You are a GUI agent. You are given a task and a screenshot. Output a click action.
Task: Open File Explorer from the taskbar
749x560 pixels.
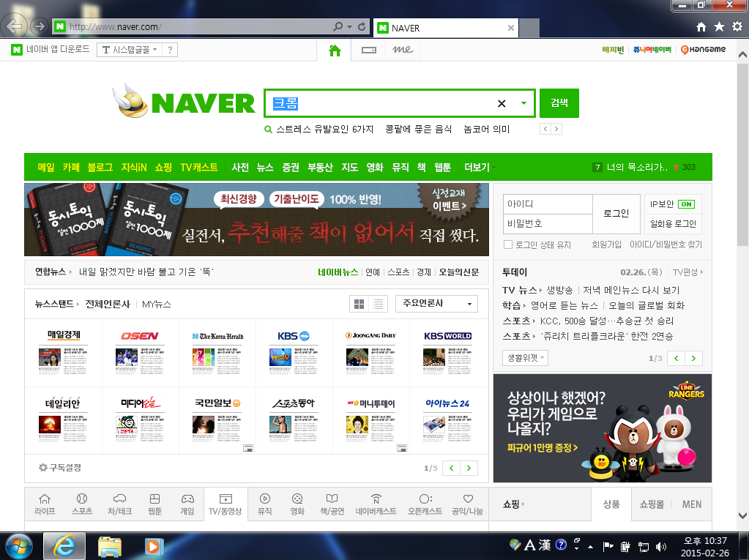(x=109, y=546)
